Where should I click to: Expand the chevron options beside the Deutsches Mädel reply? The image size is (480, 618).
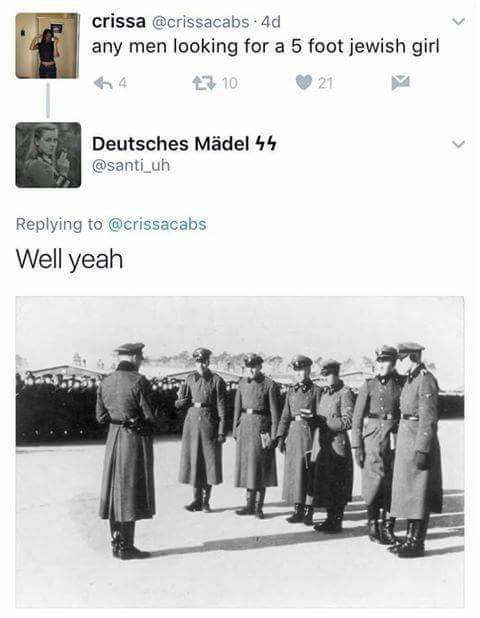click(x=458, y=144)
